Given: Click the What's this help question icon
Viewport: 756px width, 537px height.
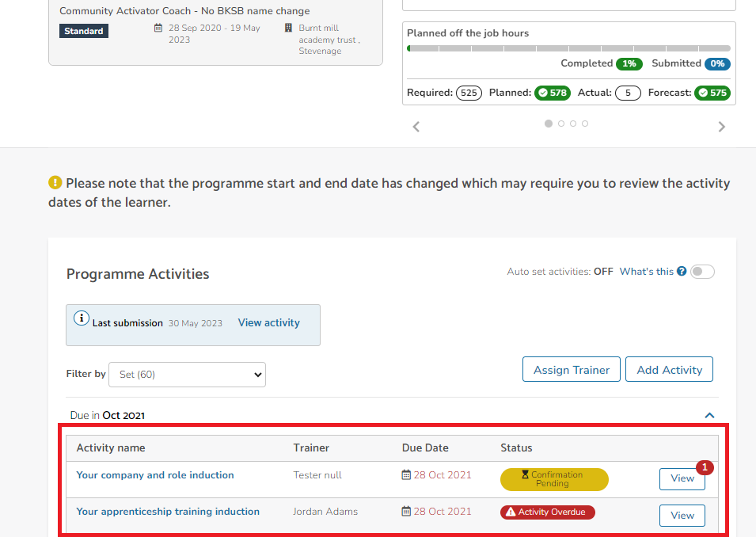Looking at the screenshot, I should tap(682, 272).
